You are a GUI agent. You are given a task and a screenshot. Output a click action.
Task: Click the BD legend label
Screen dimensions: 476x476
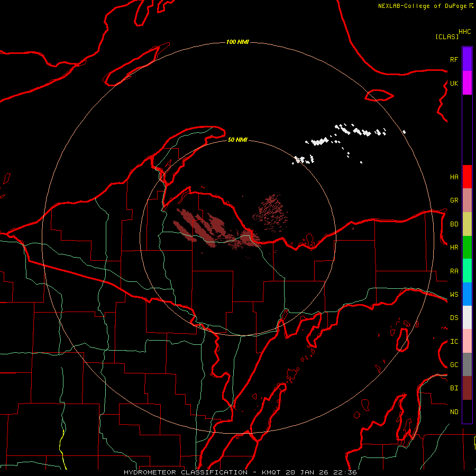(x=454, y=224)
